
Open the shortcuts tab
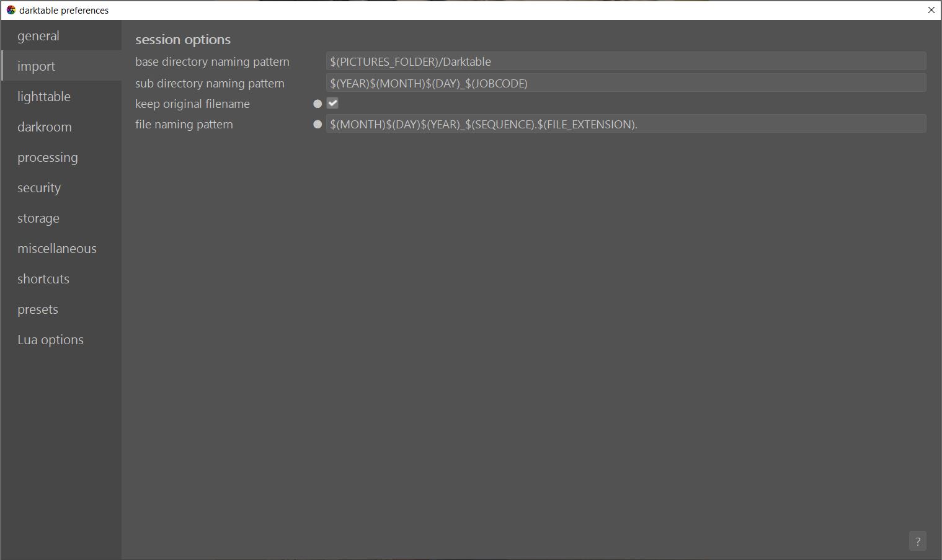tap(61, 279)
